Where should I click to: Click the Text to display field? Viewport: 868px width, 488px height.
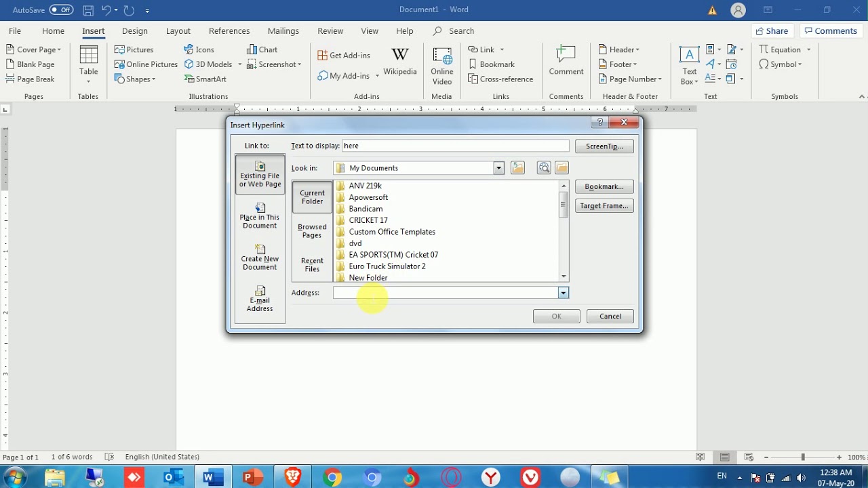click(456, 146)
